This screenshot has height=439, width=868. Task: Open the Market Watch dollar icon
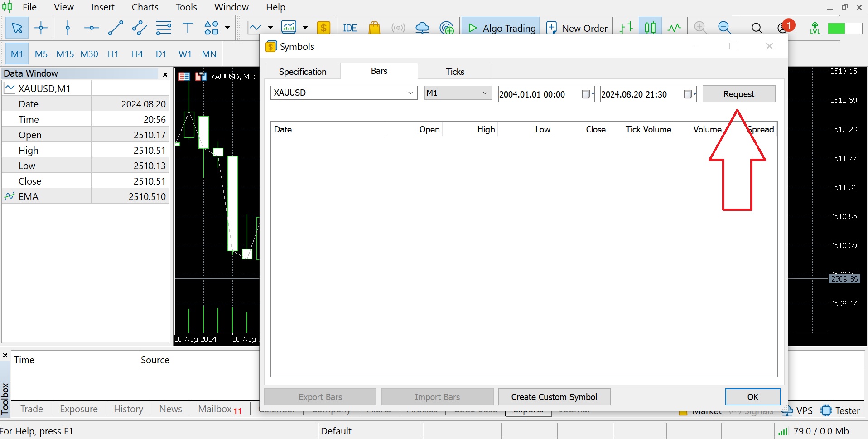324,28
